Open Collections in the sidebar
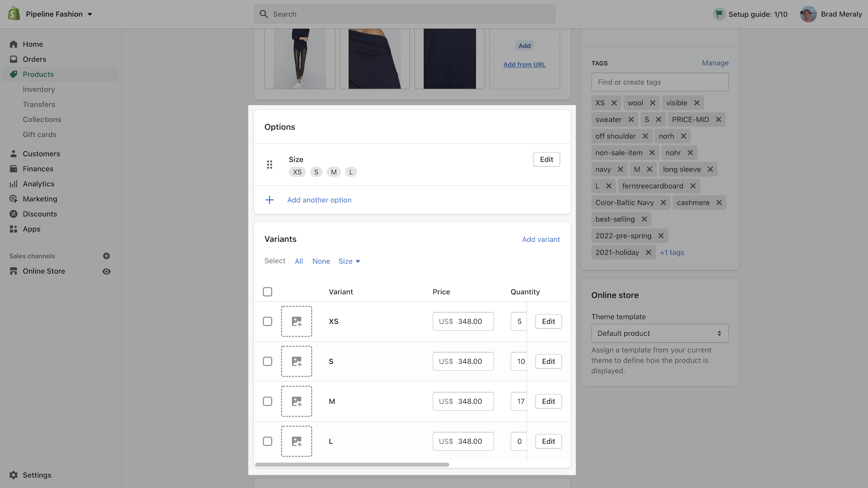This screenshot has height=488, width=868. click(42, 119)
